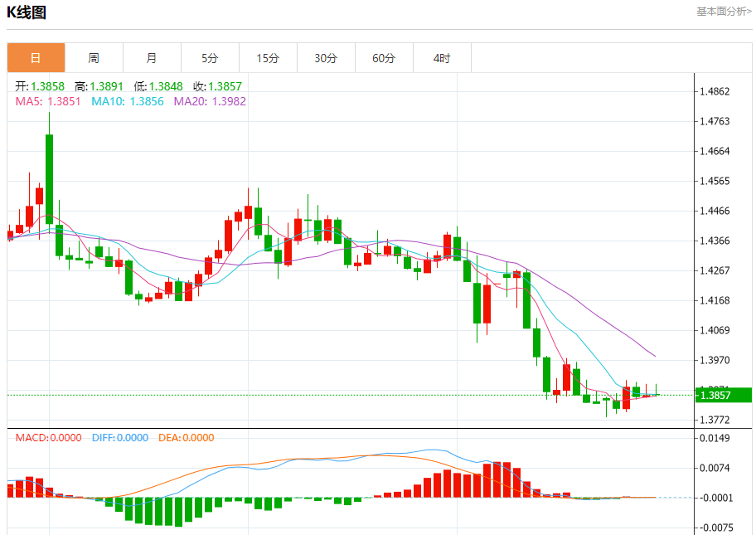Click the 1.4862 price axis label
The image size is (756, 535).
(715, 92)
